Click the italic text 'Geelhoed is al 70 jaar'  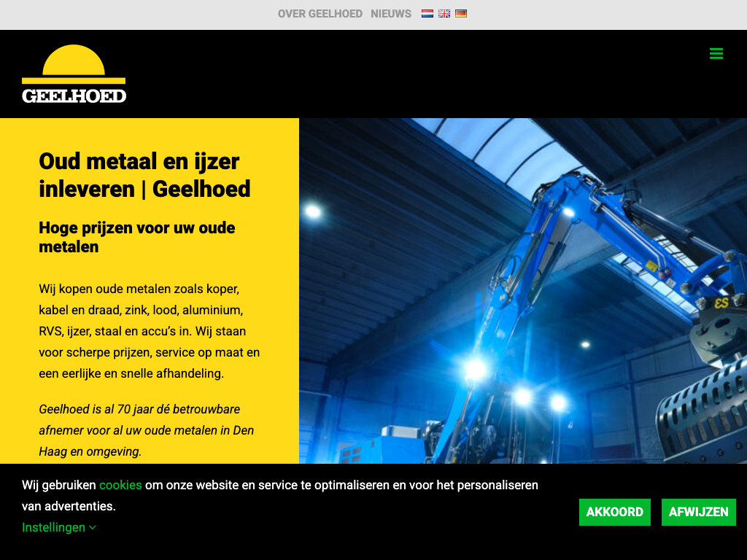(x=146, y=430)
